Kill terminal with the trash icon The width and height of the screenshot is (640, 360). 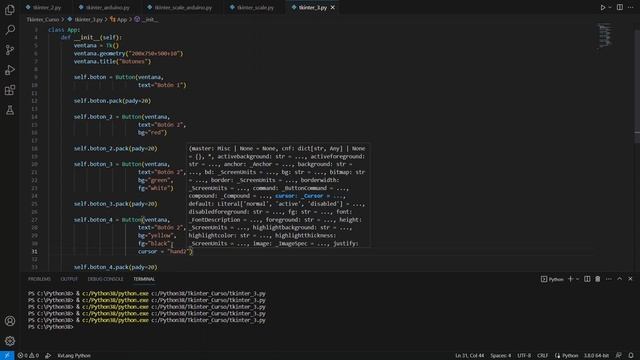(598, 279)
